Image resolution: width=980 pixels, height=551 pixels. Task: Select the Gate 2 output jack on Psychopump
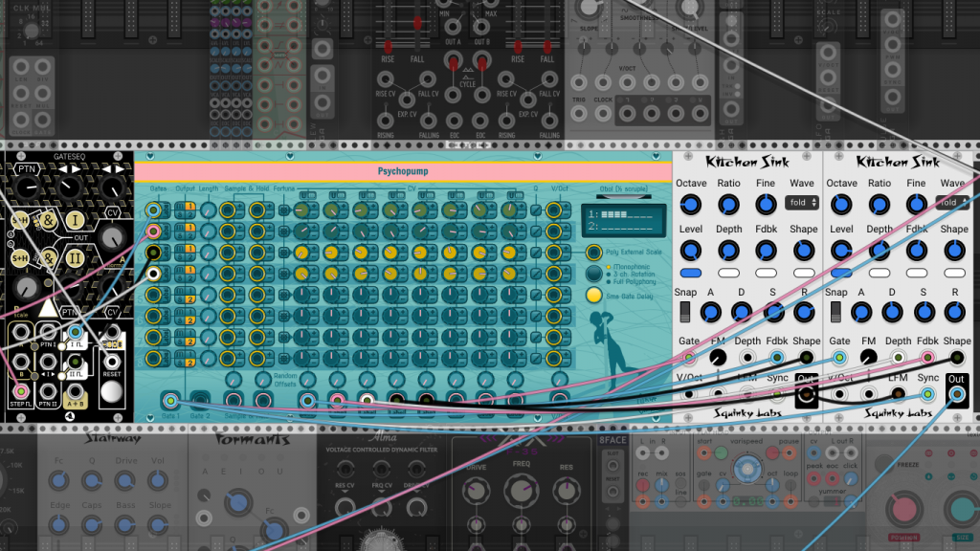tap(200, 401)
